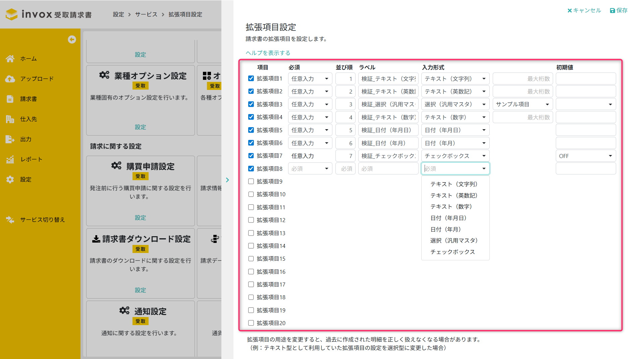644x359 pixels.
Task: Click the Upload cloud icon
Action: click(x=10, y=79)
